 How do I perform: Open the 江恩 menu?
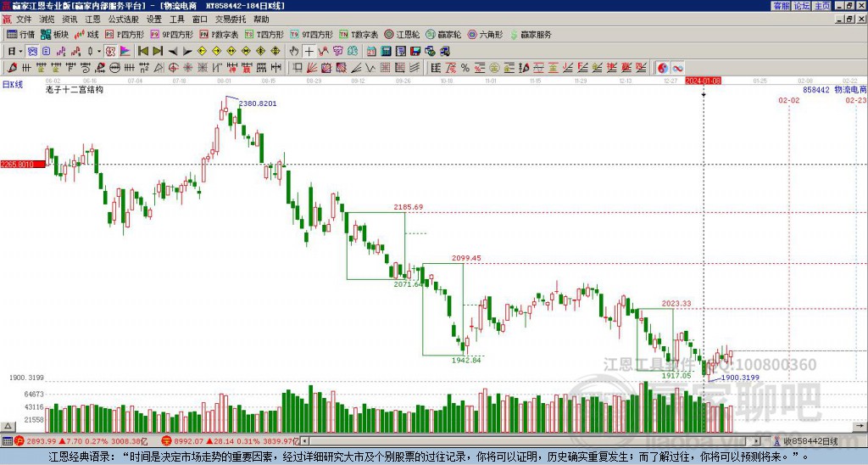92,20
